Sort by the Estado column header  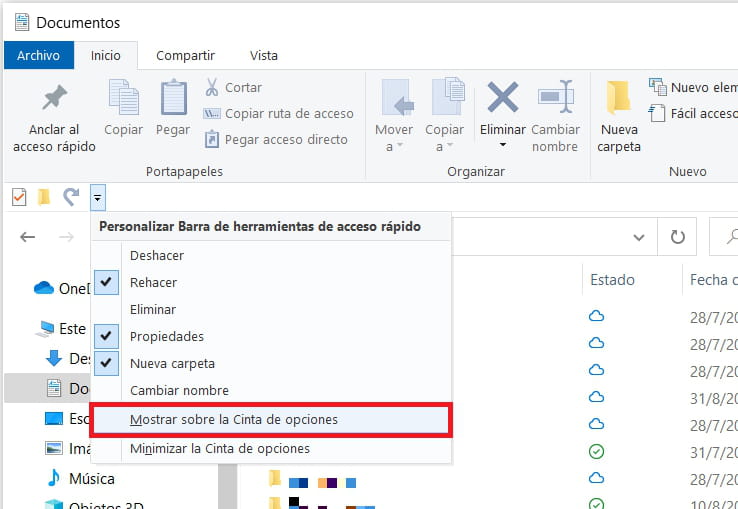(612, 280)
